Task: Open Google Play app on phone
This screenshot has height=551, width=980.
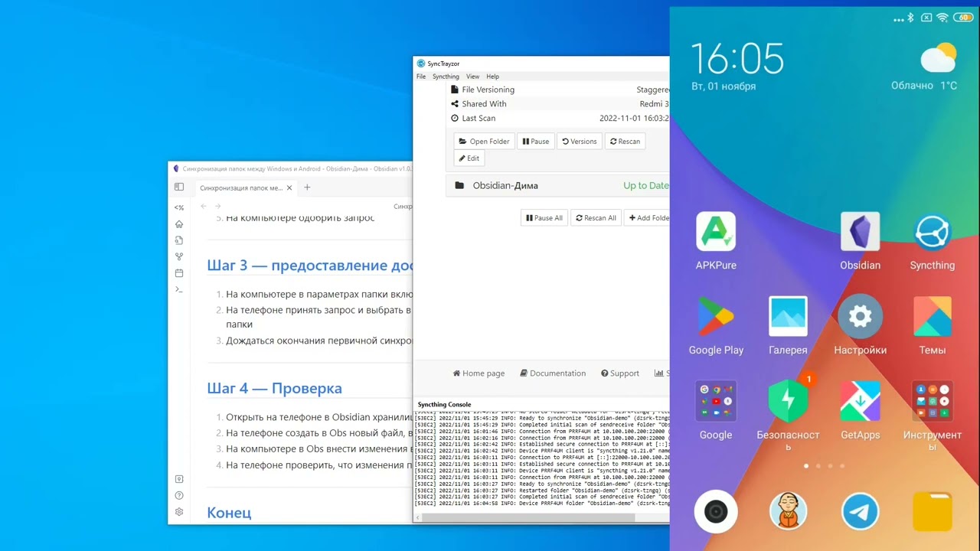Action: pyautogui.click(x=716, y=325)
